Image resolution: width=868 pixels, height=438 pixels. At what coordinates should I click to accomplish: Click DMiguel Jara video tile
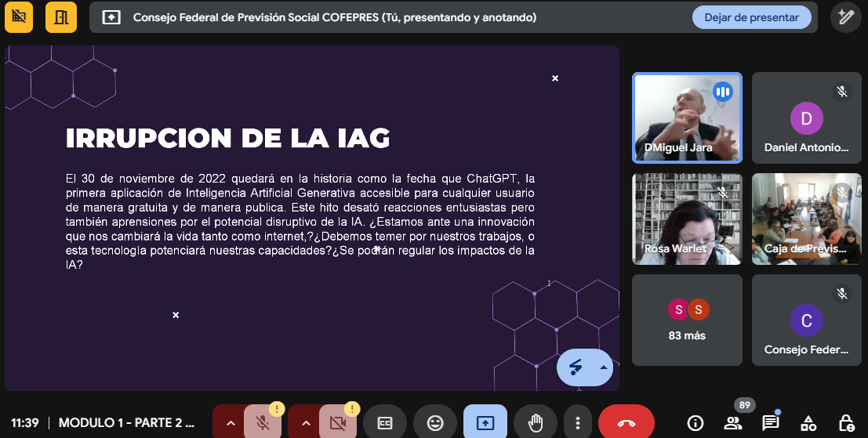687,118
